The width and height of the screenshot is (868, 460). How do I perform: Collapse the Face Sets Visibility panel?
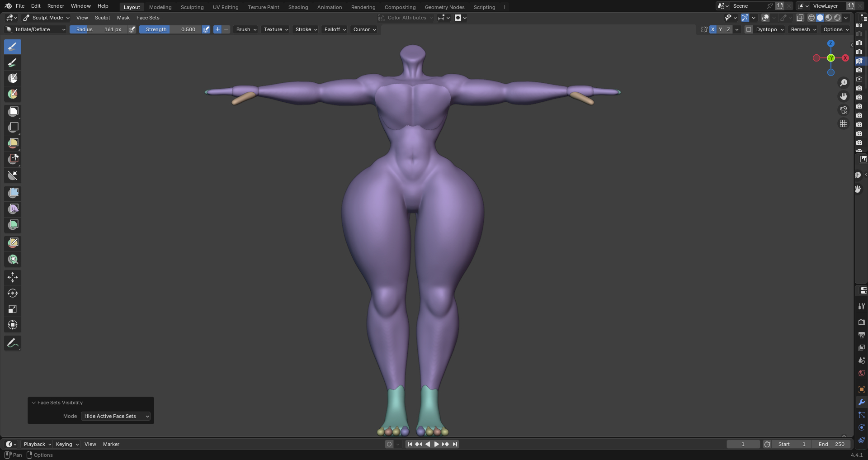click(x=33, y=403)
